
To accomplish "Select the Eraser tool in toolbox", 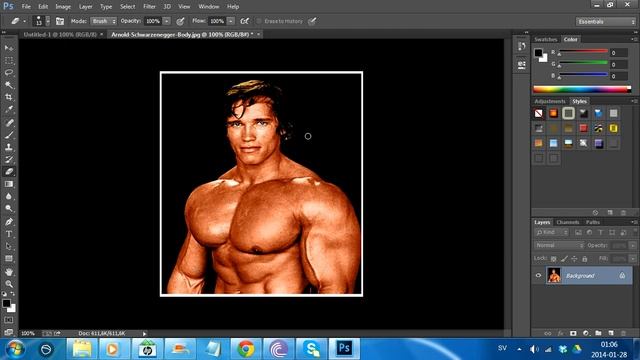I will (9, 172).
